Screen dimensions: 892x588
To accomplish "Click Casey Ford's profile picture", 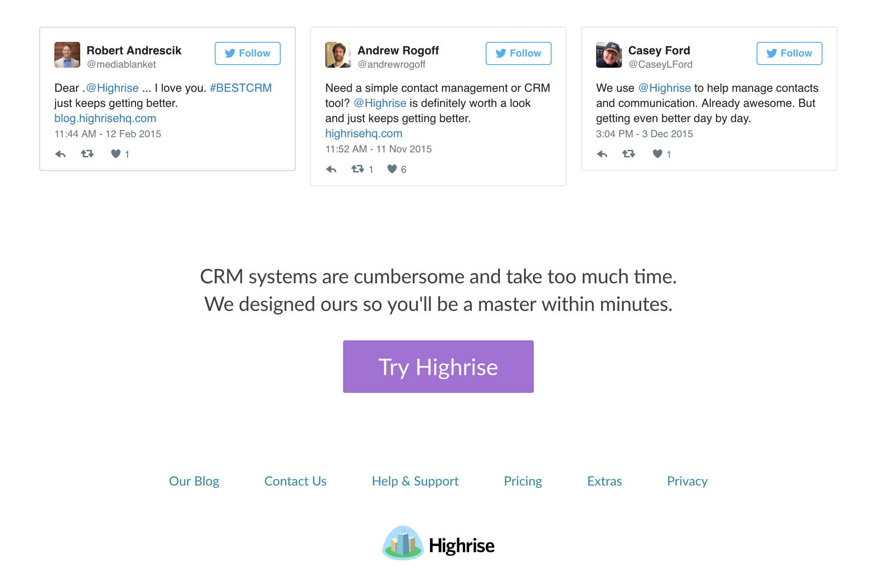I will tap(609, 55).
